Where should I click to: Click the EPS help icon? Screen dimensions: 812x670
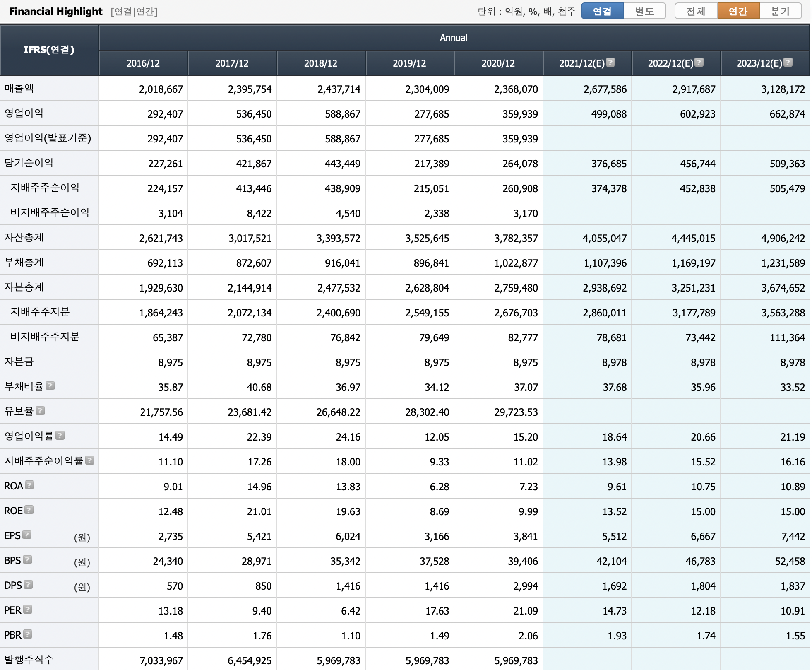[27, 535]
